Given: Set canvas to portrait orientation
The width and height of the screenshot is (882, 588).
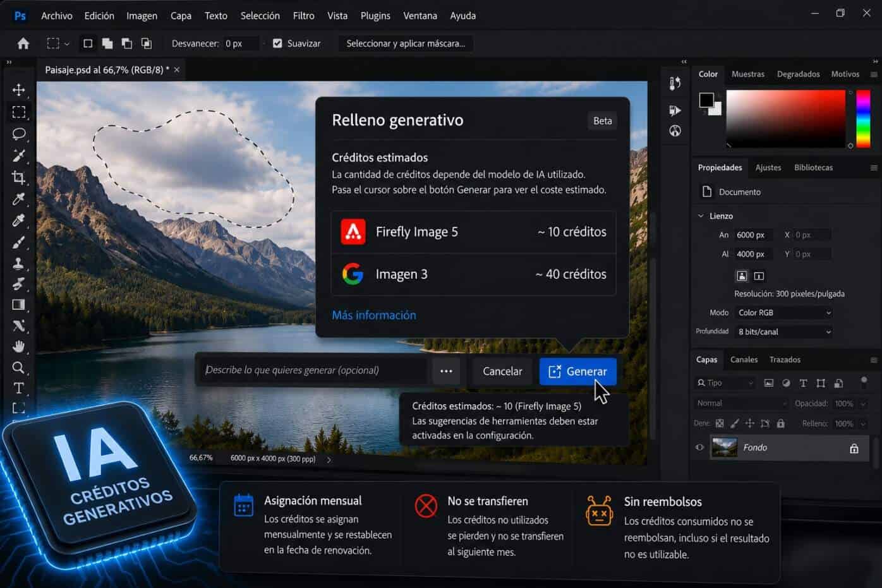Looking at the screenshot, I should click(742, 275).
